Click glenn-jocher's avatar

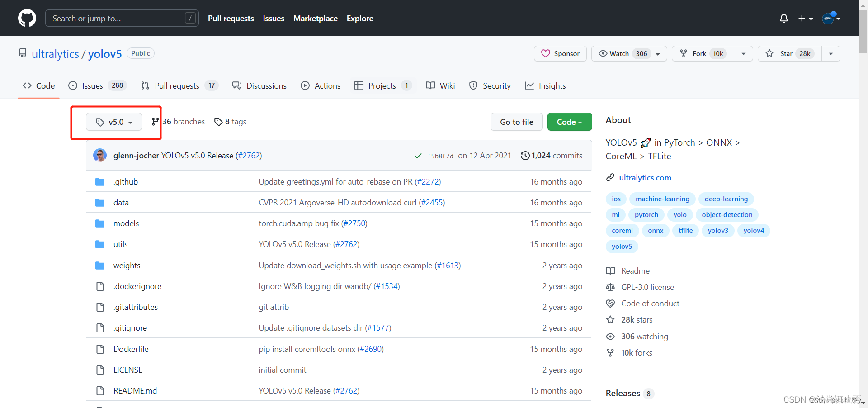point(100,155)
